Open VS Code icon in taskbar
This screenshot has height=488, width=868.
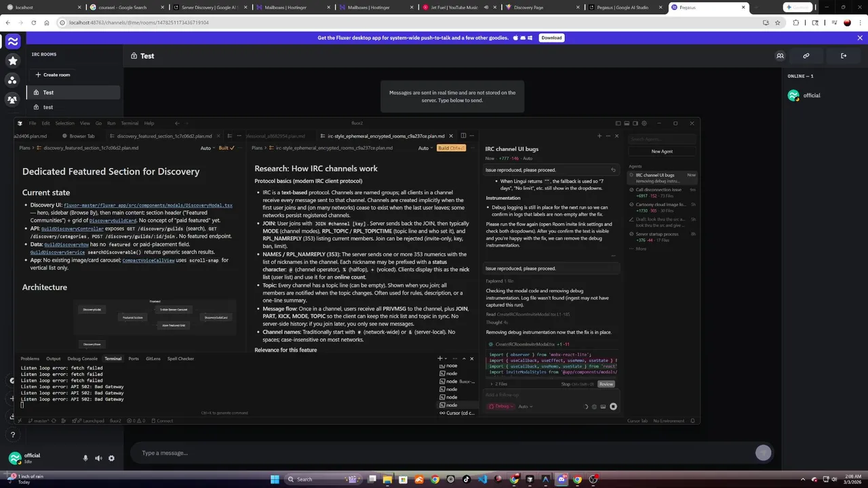[482, 479]
